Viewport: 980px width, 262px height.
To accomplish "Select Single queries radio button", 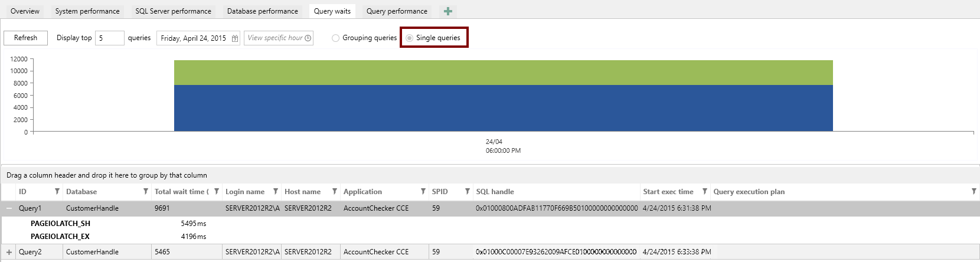I will coord(410,38).
